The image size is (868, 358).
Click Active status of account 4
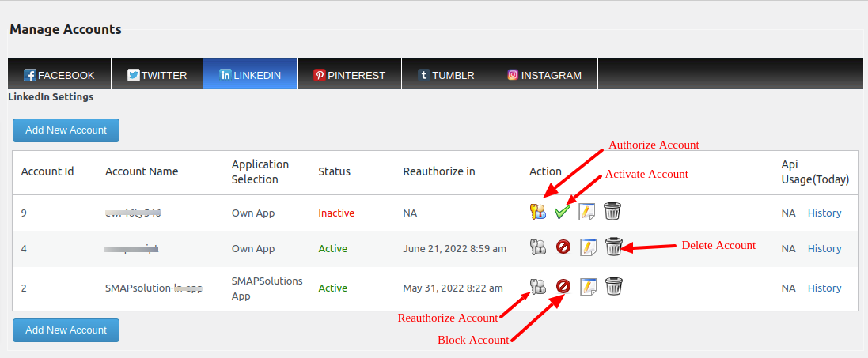(332, 248)
